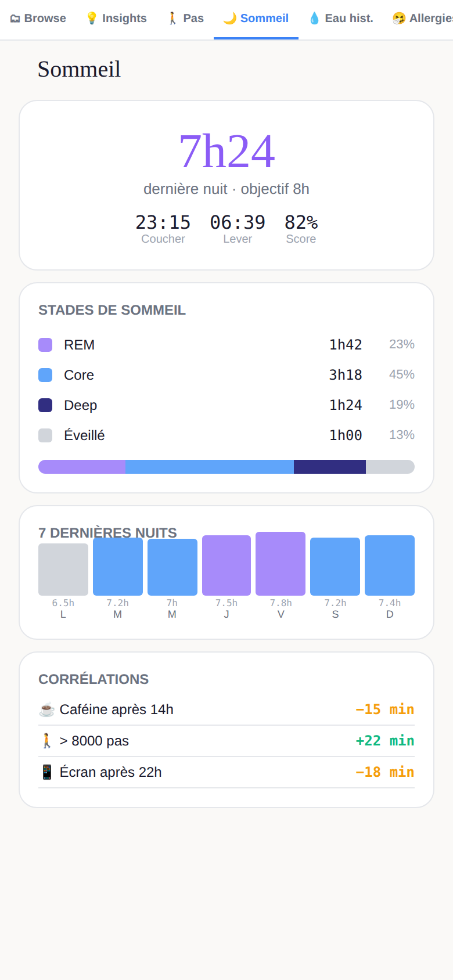
Task: Select the Friday 7.8h bar
Action: tap(281, 564)
